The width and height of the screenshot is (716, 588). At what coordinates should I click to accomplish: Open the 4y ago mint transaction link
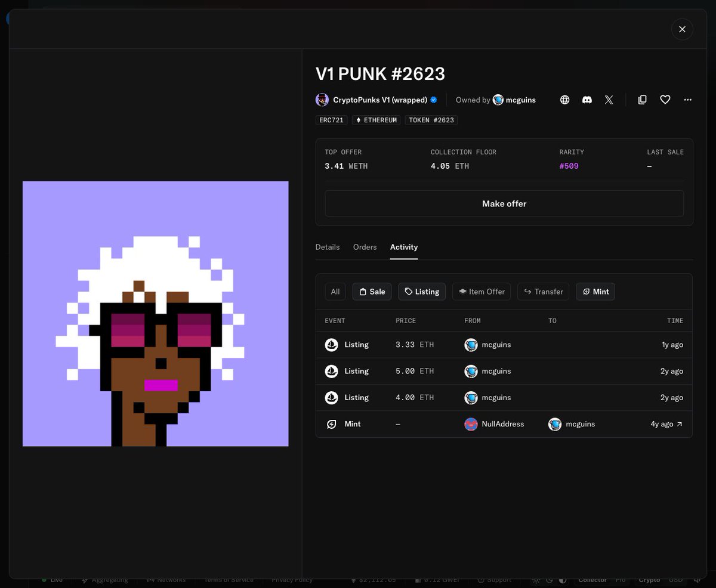click(x=666, y=424)
